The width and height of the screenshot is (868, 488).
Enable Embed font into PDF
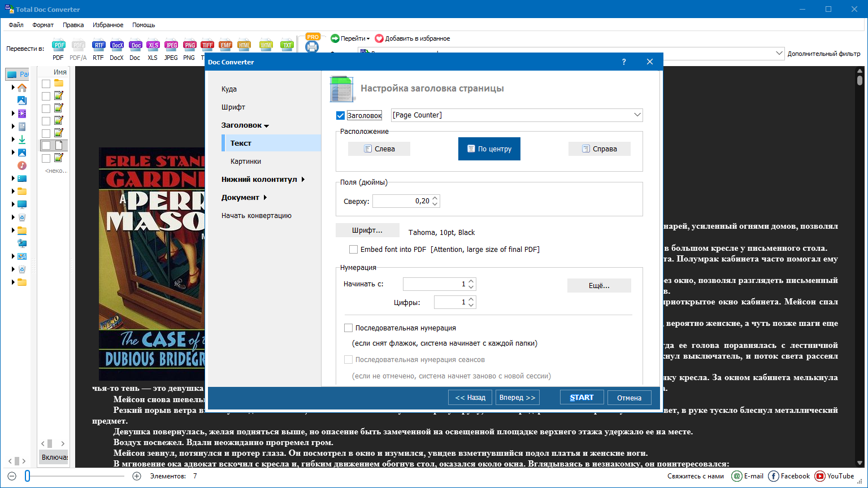[x=354, y=249]
